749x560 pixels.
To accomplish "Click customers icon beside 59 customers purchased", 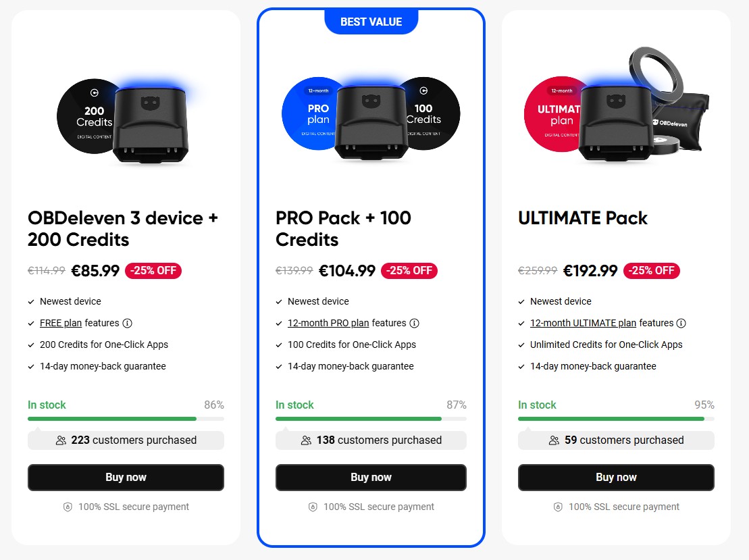I will point(554,440).
